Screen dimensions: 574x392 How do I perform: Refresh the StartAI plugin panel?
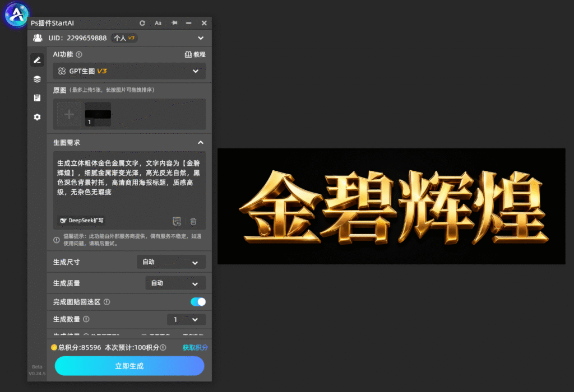pos(142,23)
